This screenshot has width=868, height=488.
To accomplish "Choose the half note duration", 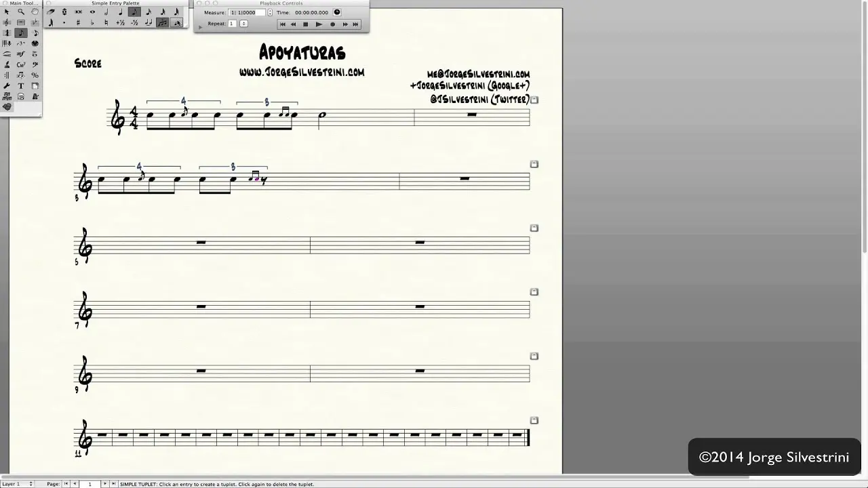I will 106,12.
